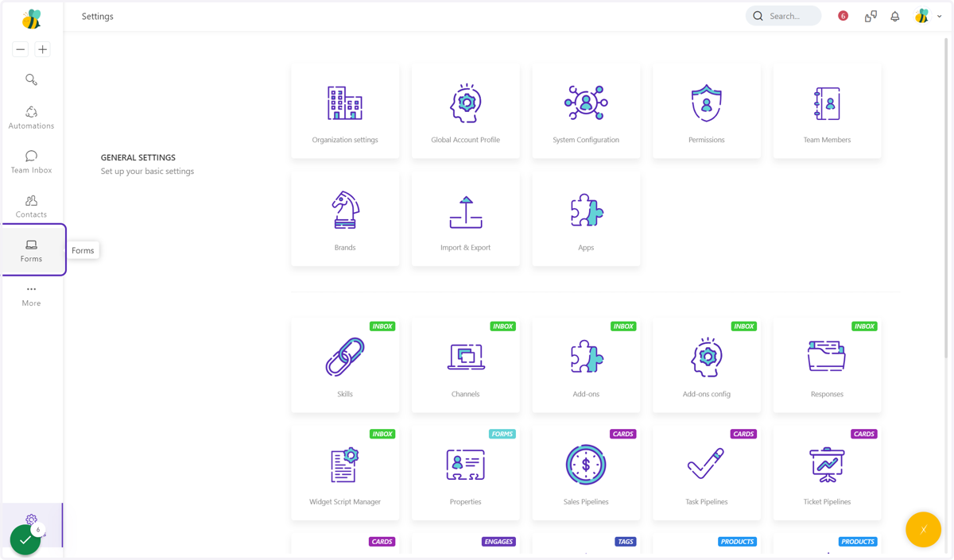Open Team Members settings
The image size is (954, 560).
tap(827, 111)
